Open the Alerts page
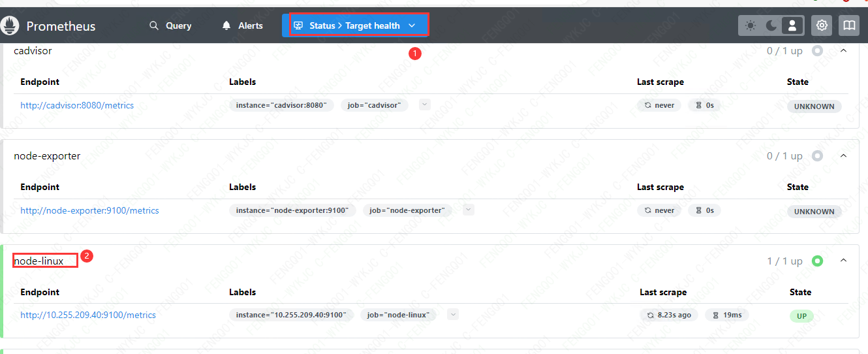The height and width of the screenshot is (354, 868). [242, 25]
